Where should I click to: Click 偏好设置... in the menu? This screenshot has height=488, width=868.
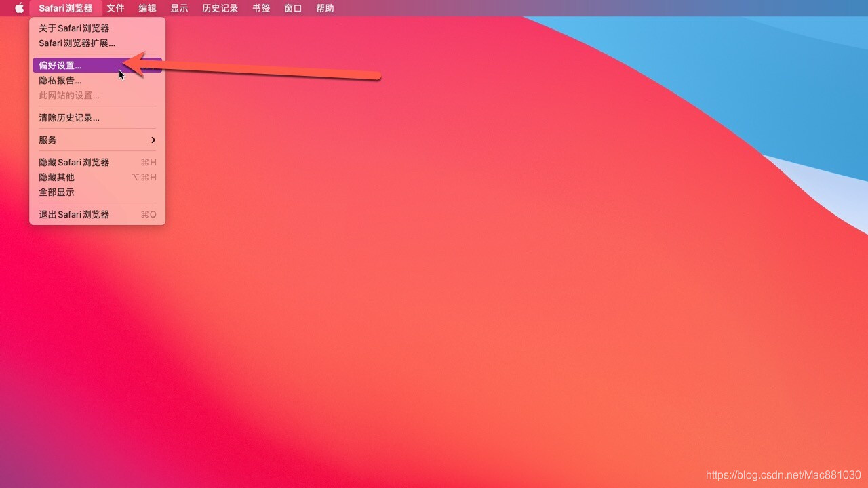[x=98, y=65]
